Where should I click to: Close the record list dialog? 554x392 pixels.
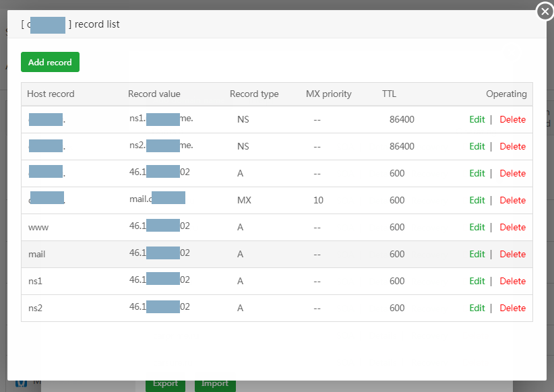pos(545,11)
